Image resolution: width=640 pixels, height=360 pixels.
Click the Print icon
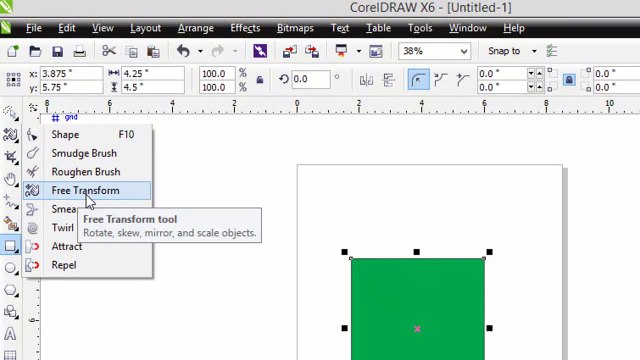coord(79,51)
